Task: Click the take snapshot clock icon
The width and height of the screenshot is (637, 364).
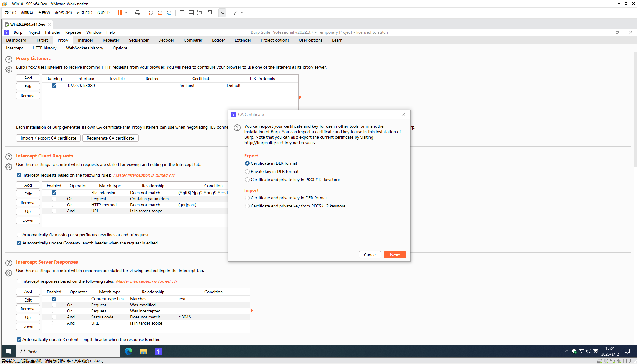Action: (150, 13)
